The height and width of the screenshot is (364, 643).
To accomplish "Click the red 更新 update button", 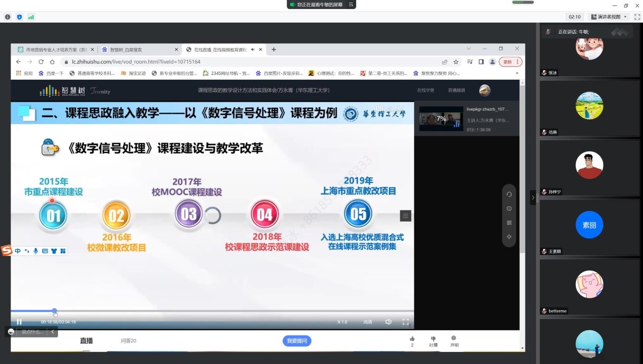I will 510,62.
